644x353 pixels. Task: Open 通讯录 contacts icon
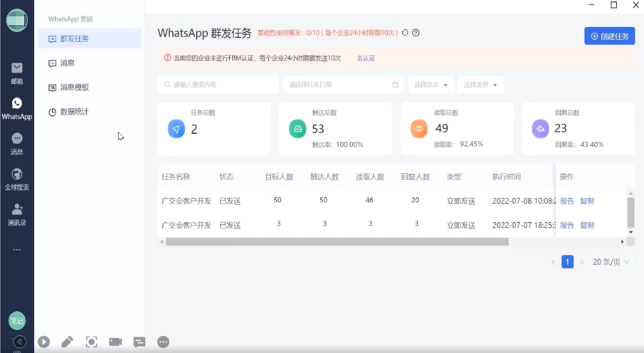[17, 214]
